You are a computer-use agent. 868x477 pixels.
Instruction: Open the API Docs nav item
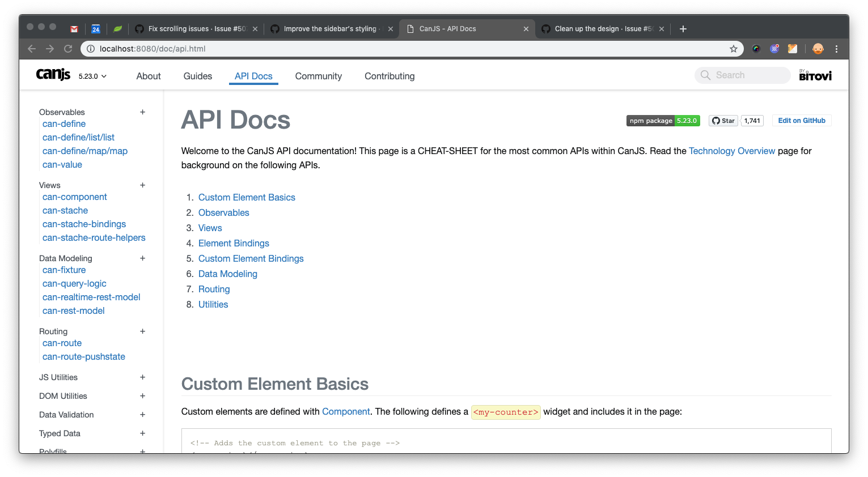253,76
